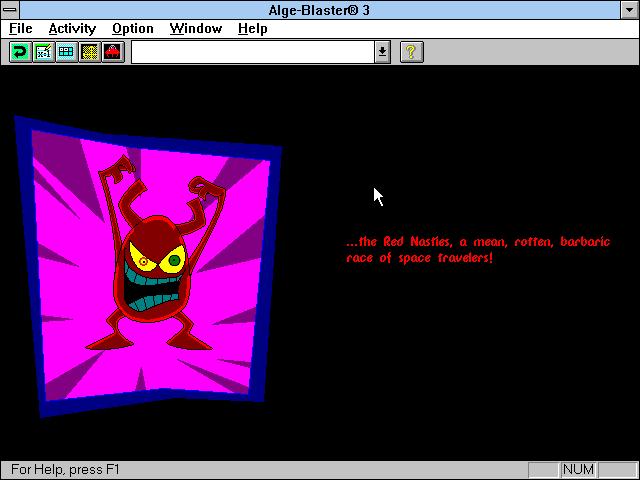
Task: Expand the toolbar combo box arrow
Action: coord(382,52)
